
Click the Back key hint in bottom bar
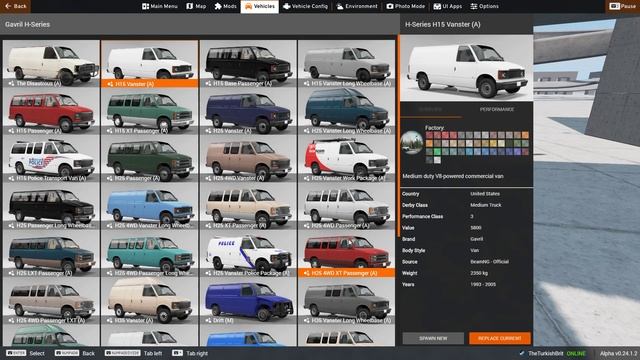pos(74,353)
